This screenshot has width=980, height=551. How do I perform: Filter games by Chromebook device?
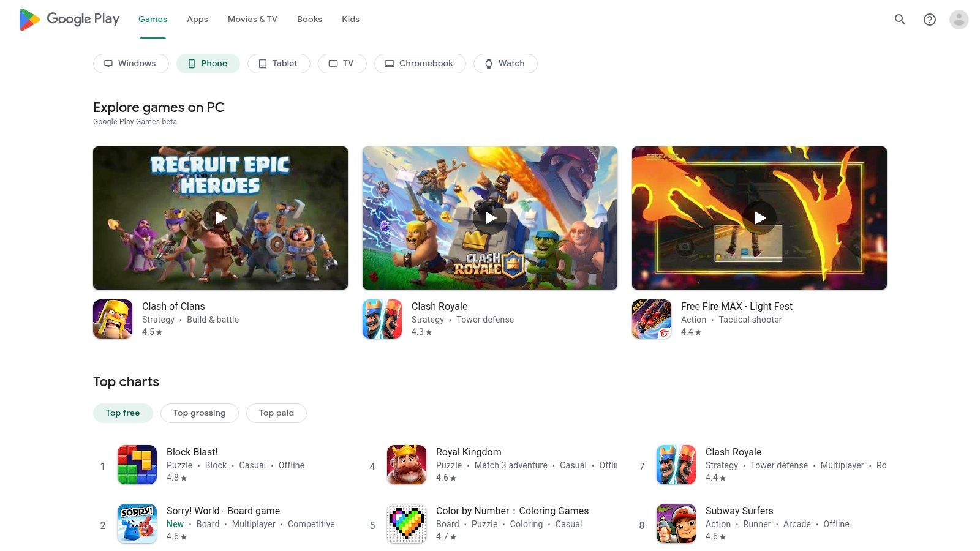point(420,64)
